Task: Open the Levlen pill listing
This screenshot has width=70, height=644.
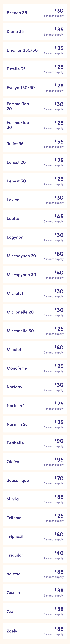Action: (35, 200)
